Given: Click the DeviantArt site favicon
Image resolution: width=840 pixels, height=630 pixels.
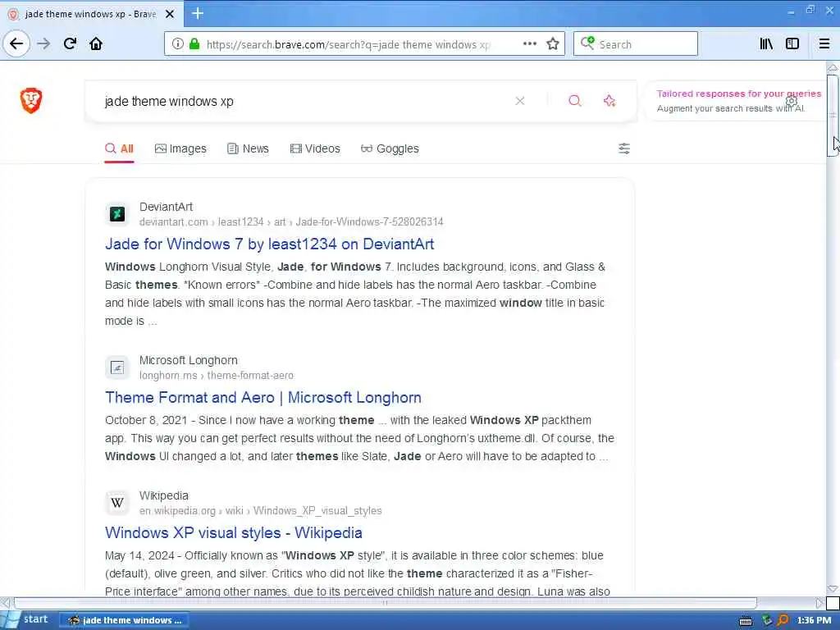Looking at the screenshot, I should click(117, 214).
